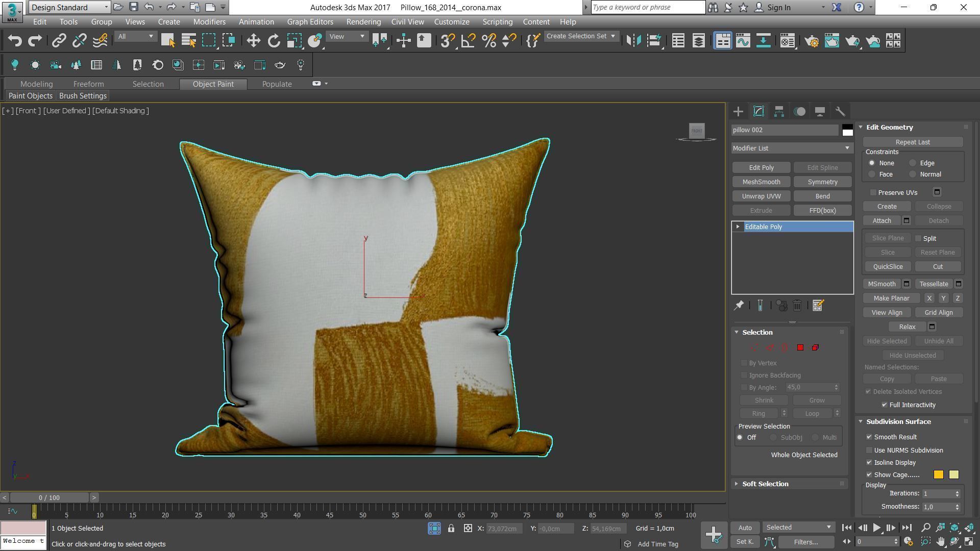This screenshot has height=551, width=980.
Task: Open Render Setup teapot icon
Action: click(812, 41)
